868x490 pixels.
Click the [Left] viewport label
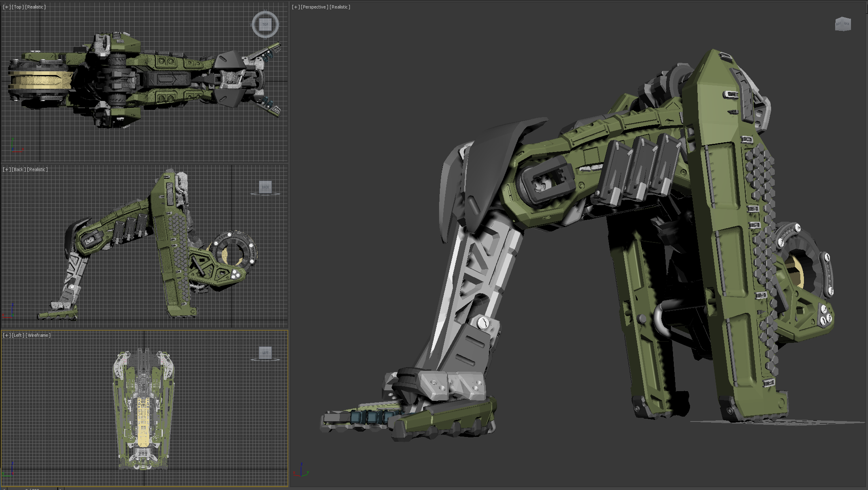pos(18,335)
